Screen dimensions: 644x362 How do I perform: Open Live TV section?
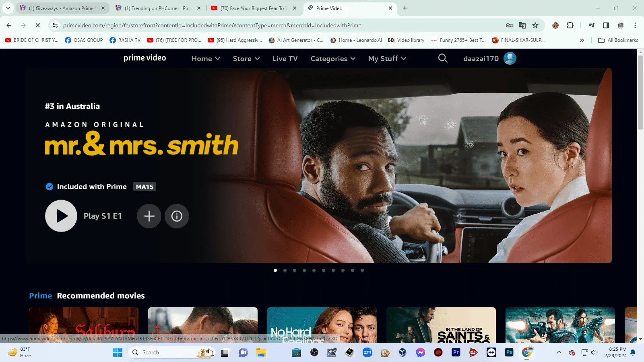[x=285, y=59]
